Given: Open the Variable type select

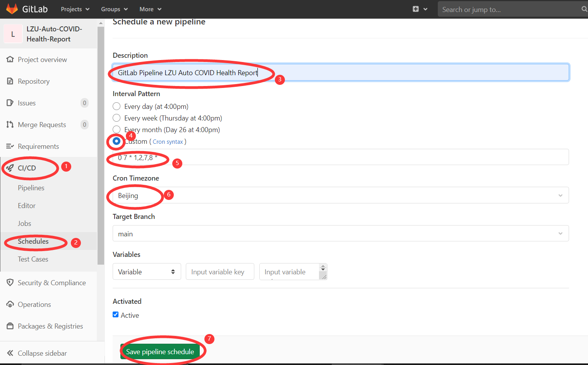Looking at the screenshot, I should pyautogui.click(x=147, y=272).
